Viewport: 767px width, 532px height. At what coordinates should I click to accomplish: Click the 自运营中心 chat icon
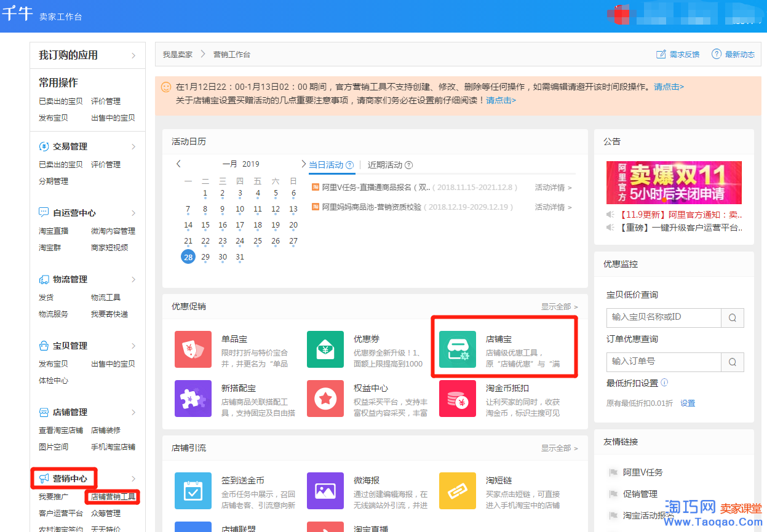[x=44, y=213]
